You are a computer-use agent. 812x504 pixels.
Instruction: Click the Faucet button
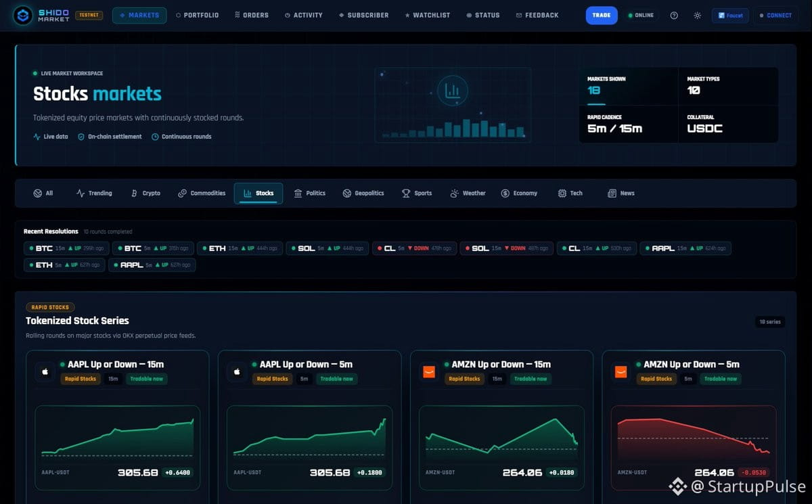pos(729,15)
